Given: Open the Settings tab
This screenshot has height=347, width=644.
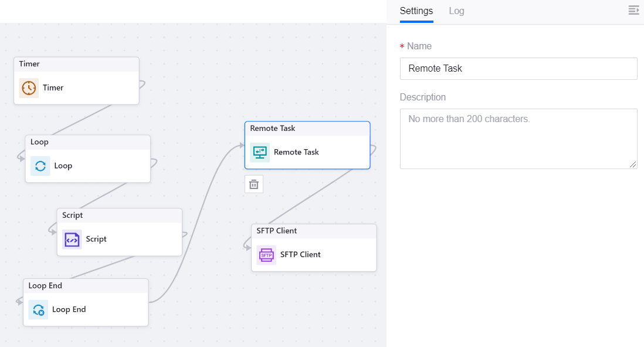Looking at the screenshot, I should [x=416, y=11].
